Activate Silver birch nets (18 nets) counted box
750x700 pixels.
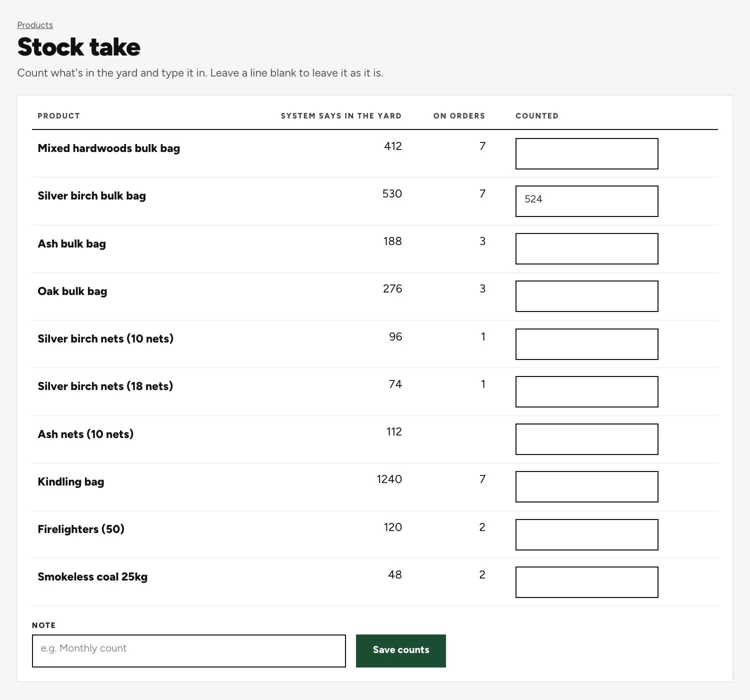[x=587, y=392]
